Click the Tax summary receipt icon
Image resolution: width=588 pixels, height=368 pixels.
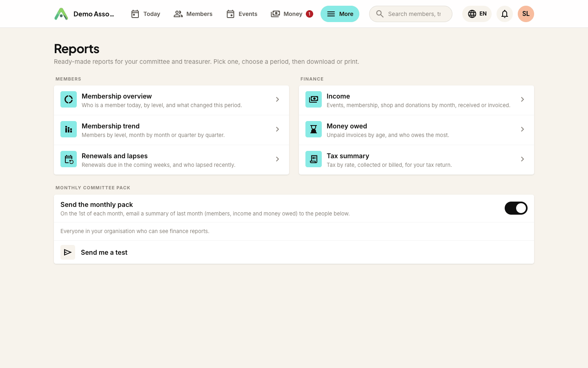(314, 159)
